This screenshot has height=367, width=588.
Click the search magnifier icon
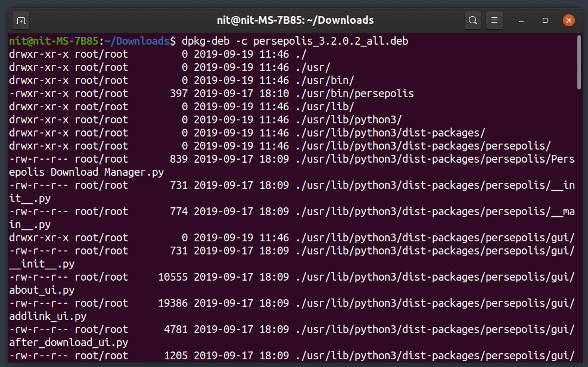(x=472, y=20)
